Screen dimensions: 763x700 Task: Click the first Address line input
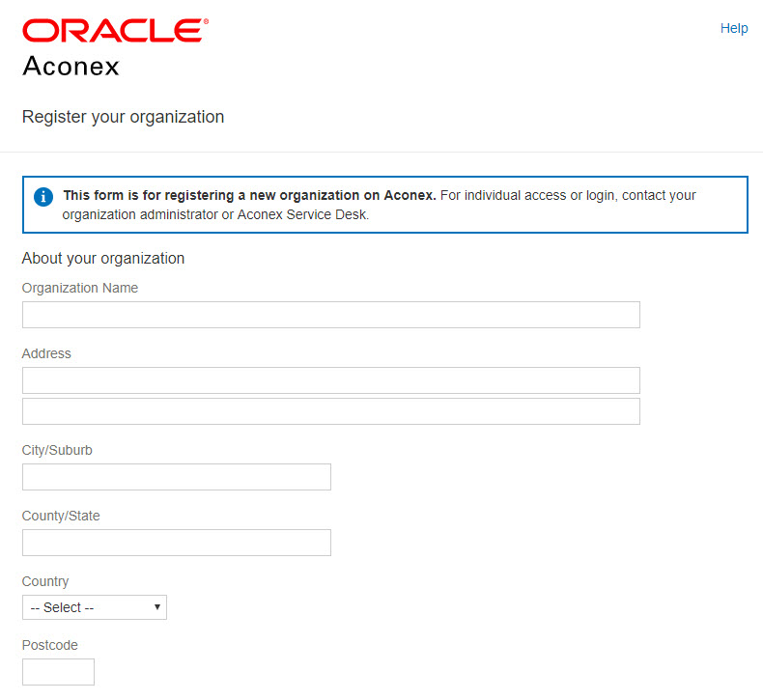pos(330,380)
